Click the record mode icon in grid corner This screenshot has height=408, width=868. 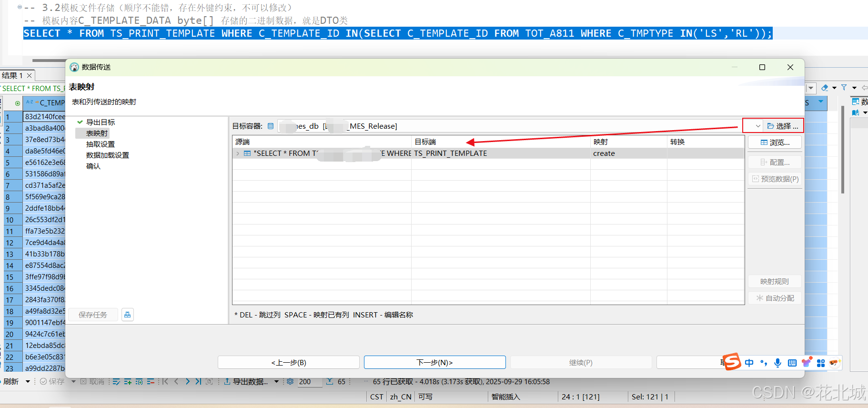pyautogui.click(x=18, y=103)
